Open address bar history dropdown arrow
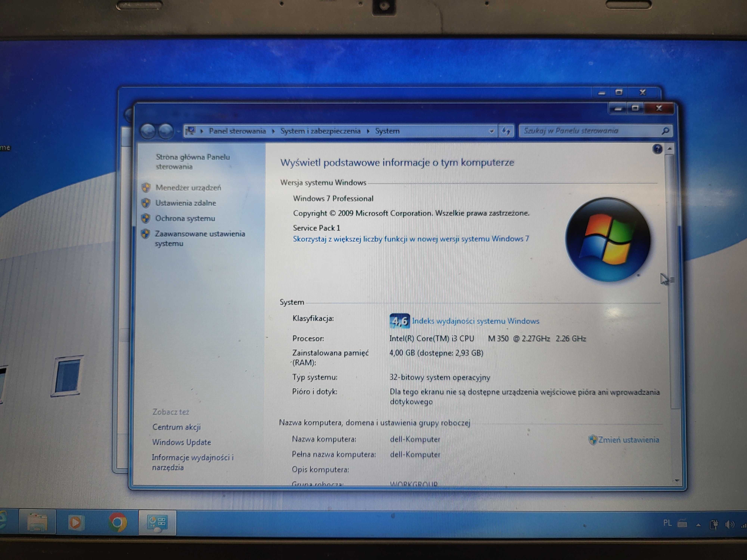Viewport: 747px width, 560px height. 491,131
